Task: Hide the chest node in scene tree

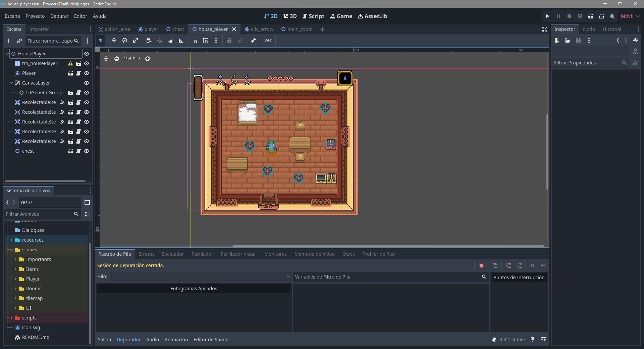Action: coord(87,151)
